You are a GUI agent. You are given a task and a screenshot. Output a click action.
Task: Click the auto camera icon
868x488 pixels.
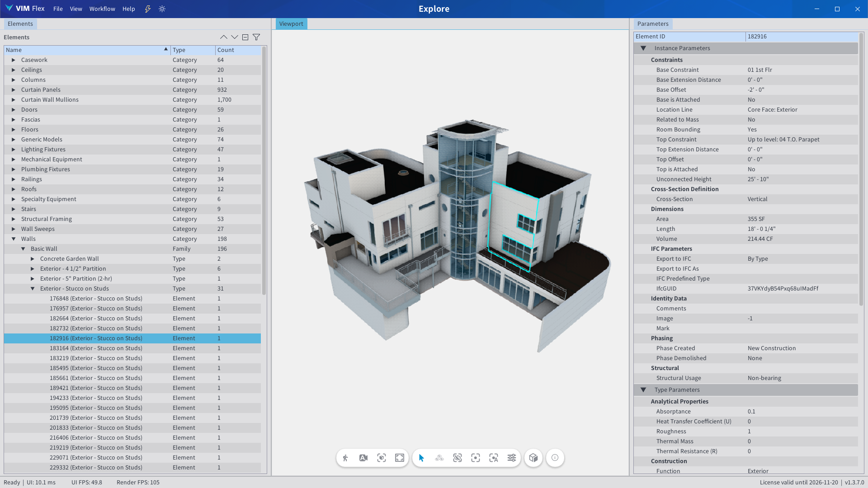[x=363, y=458]
